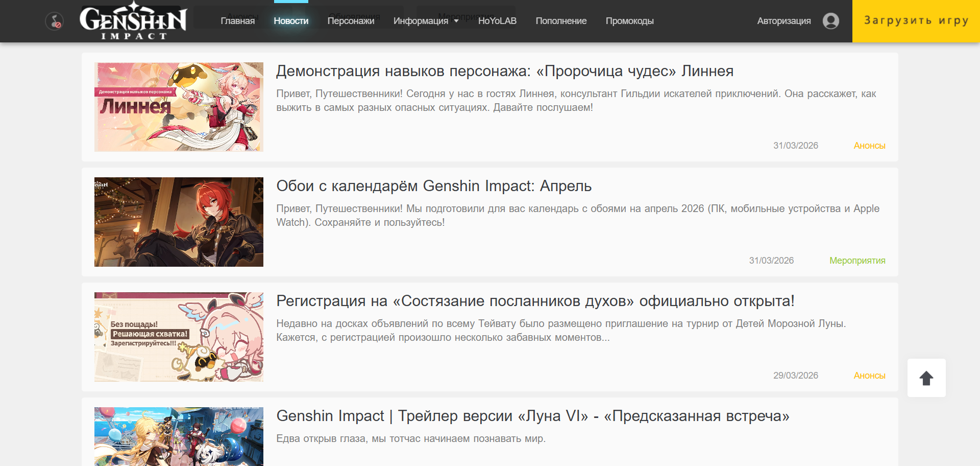Open the headline «Пророчица чудес» Линнея
980x466 pixels.
504,71
